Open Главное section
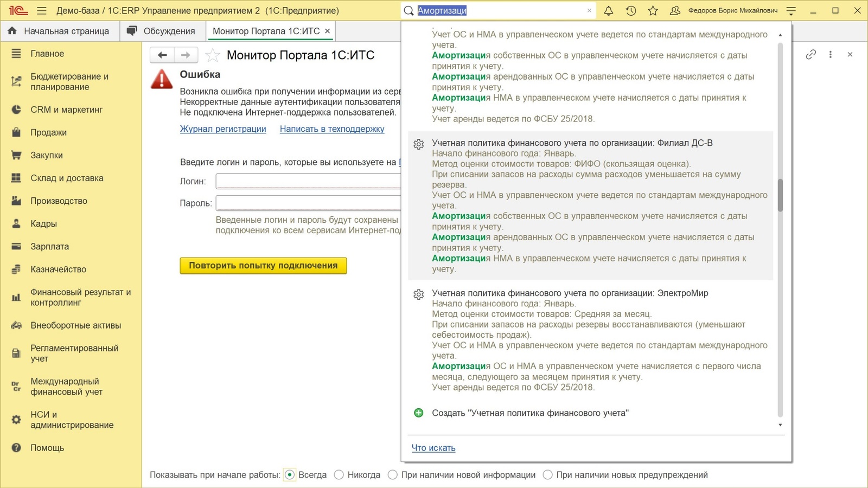 (x=71, y=54)
